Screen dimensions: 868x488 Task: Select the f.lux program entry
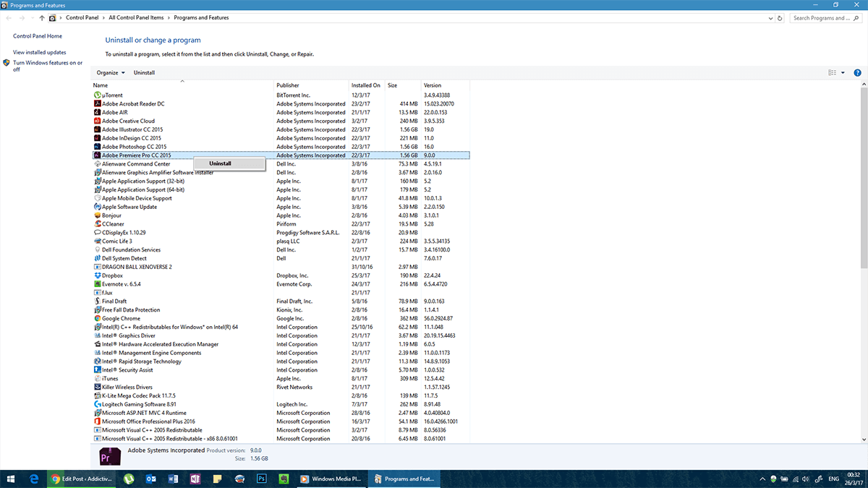[x=281, y=293]
